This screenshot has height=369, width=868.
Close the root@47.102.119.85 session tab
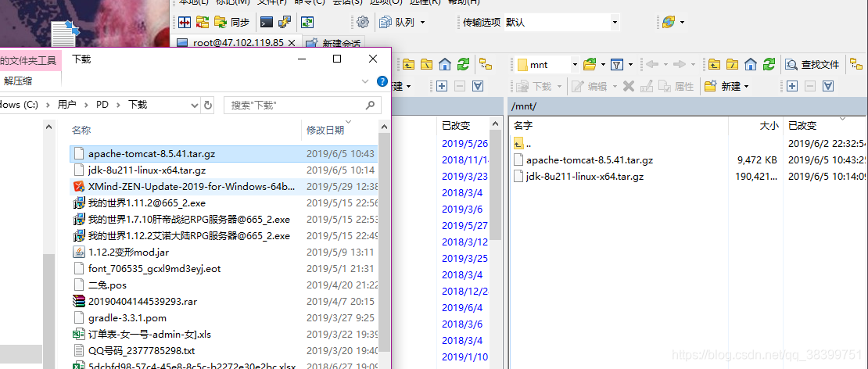[292, 42]
